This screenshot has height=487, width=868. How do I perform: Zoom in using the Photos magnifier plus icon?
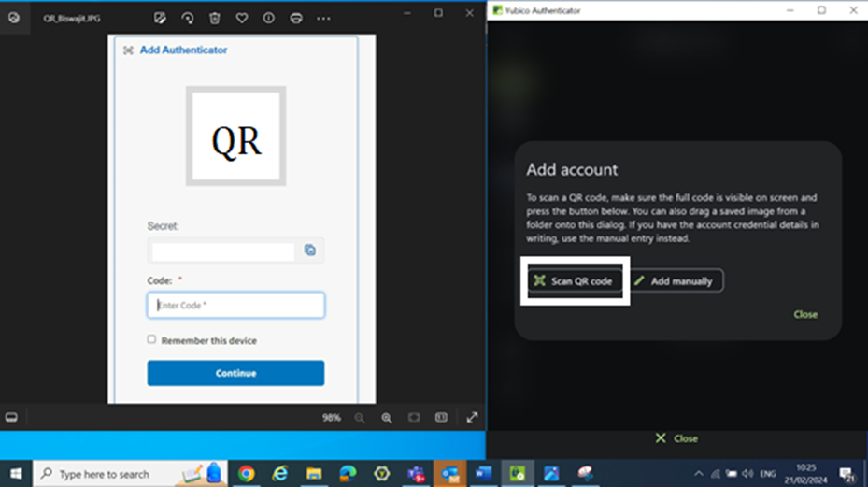point(387,418)
